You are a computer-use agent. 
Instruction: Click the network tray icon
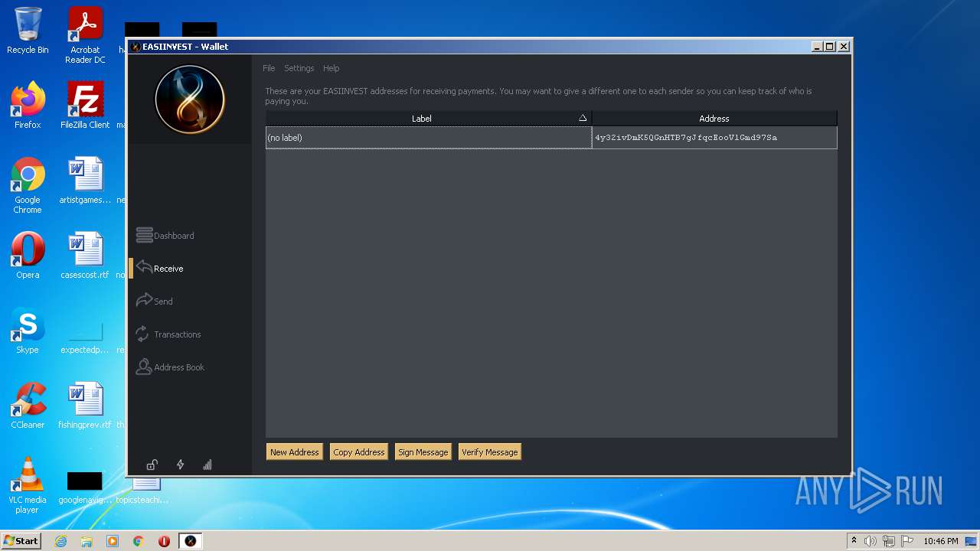[x=888, y=541]
